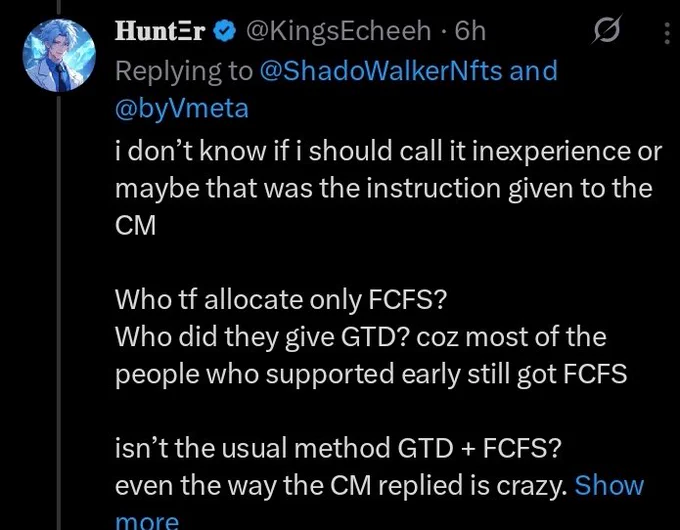680x530 pixels.
Task: Click the text "even the way the CM replied is crazy"
Action: [x=341, y=486]
